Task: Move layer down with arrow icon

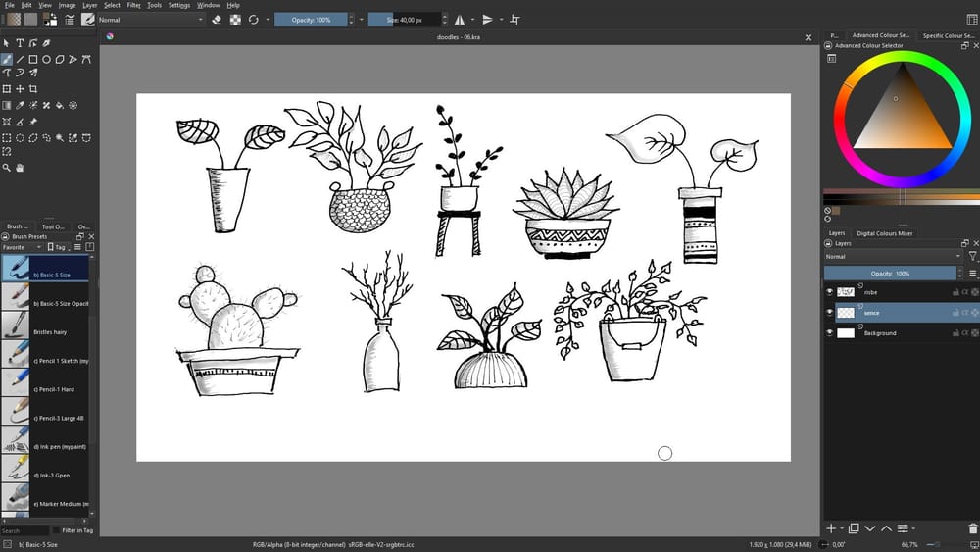Action: tap(869, 528)
